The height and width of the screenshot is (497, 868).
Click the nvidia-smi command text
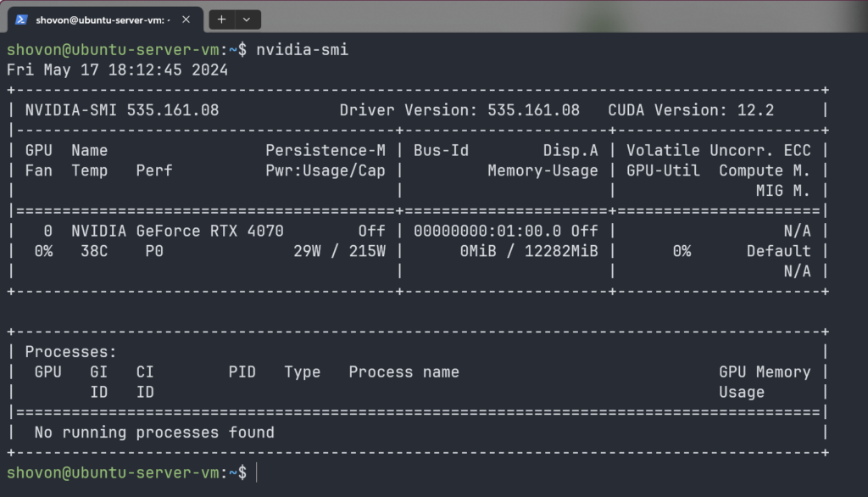click(303, 50)
